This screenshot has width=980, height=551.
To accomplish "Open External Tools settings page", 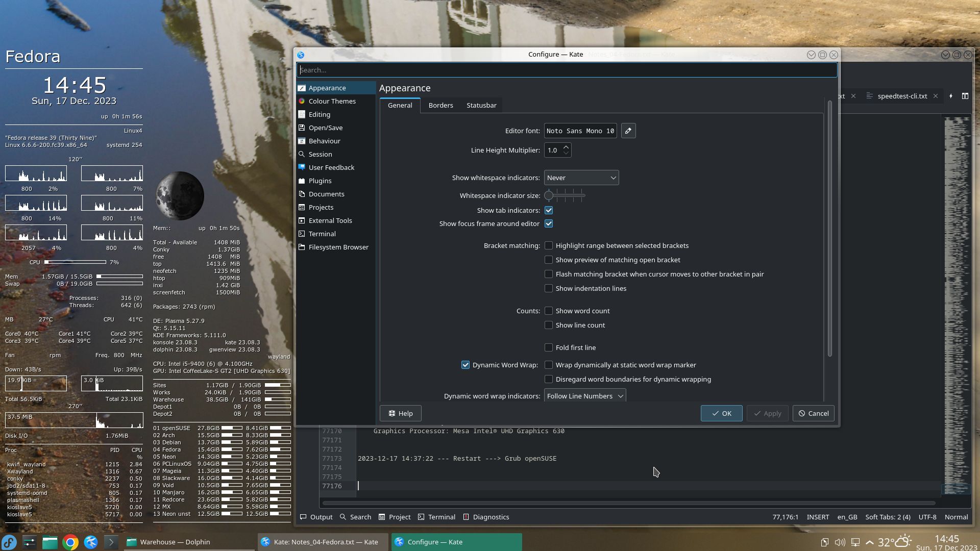I will [x=330, y=221].
